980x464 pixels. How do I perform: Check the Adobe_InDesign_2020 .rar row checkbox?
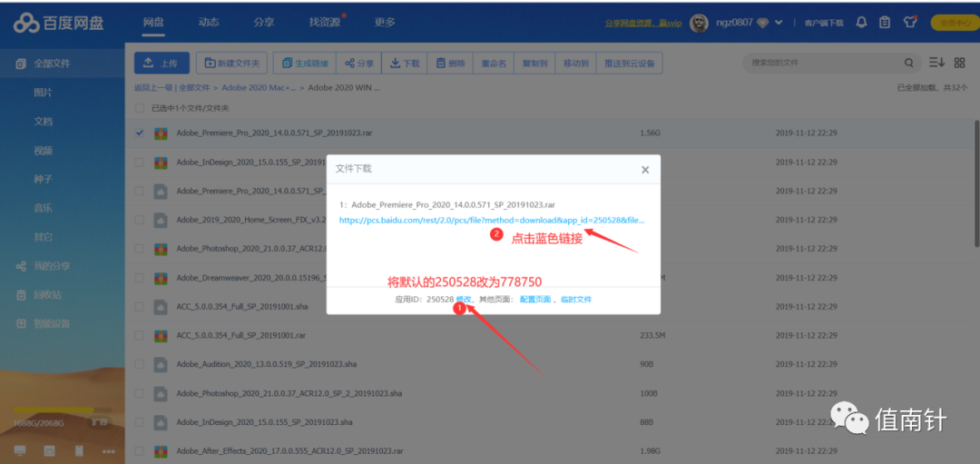[140, 162]
